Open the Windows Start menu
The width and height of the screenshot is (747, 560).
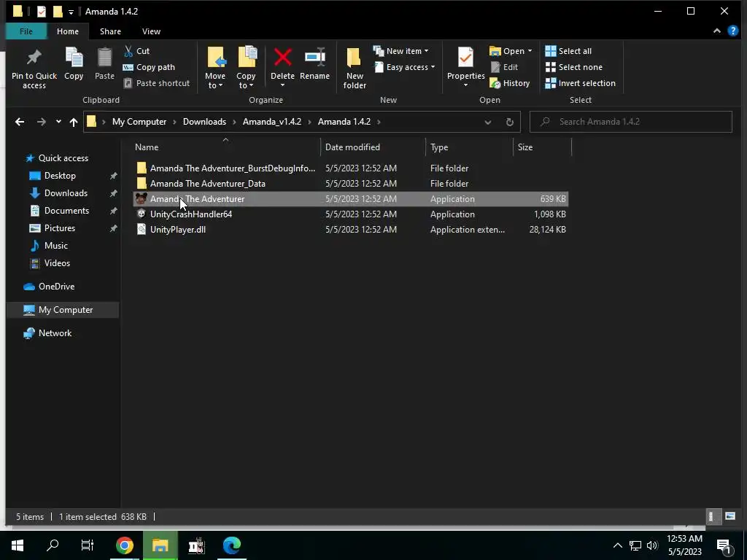(18, 545)
